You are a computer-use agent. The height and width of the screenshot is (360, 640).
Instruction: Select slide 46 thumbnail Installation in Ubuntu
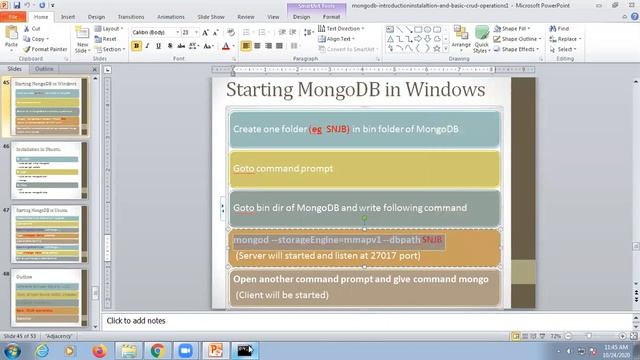[x=49, y=171]
